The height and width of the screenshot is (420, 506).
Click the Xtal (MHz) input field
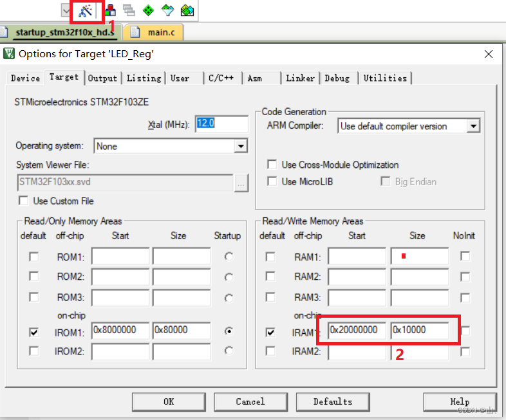[x=221, y=123]
